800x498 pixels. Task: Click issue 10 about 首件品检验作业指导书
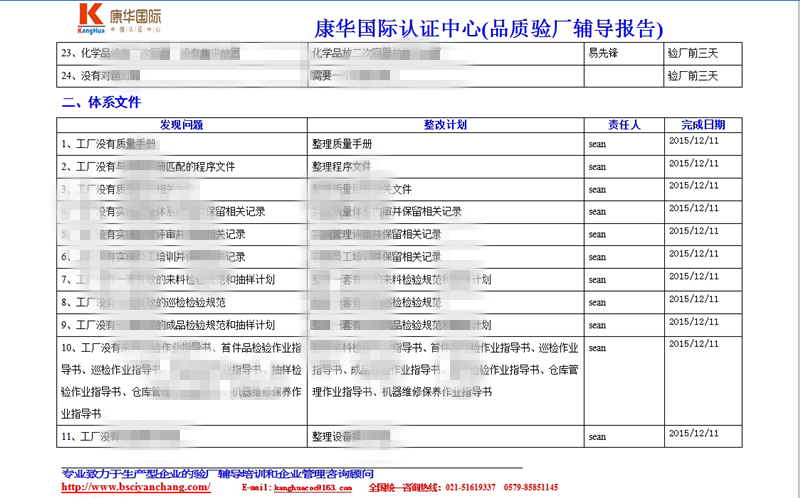coord(182,381)
